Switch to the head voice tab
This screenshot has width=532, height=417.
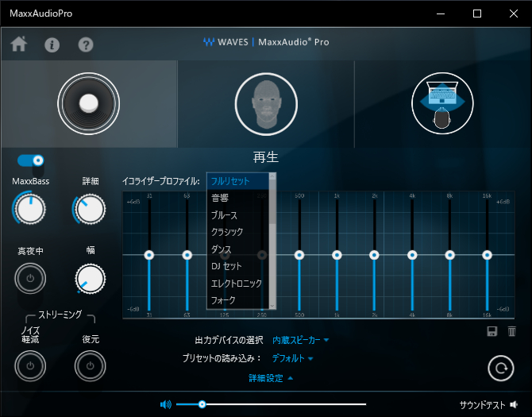coord(266,104)
